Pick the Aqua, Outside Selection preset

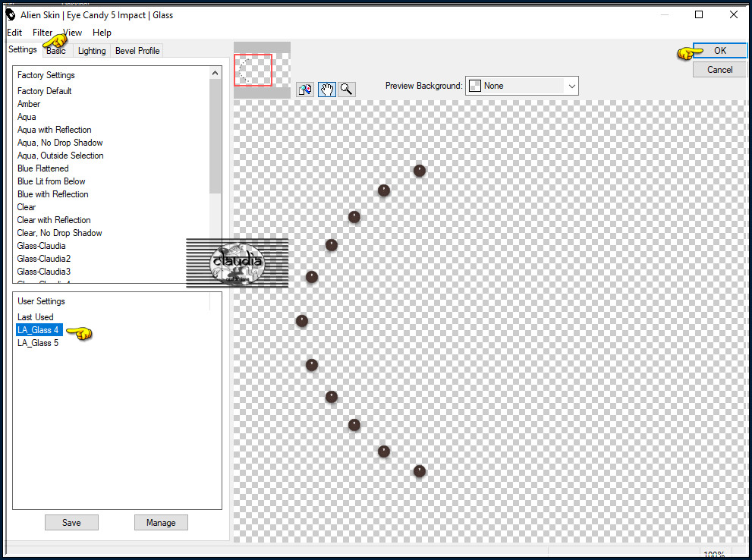(x=61, y=156)
